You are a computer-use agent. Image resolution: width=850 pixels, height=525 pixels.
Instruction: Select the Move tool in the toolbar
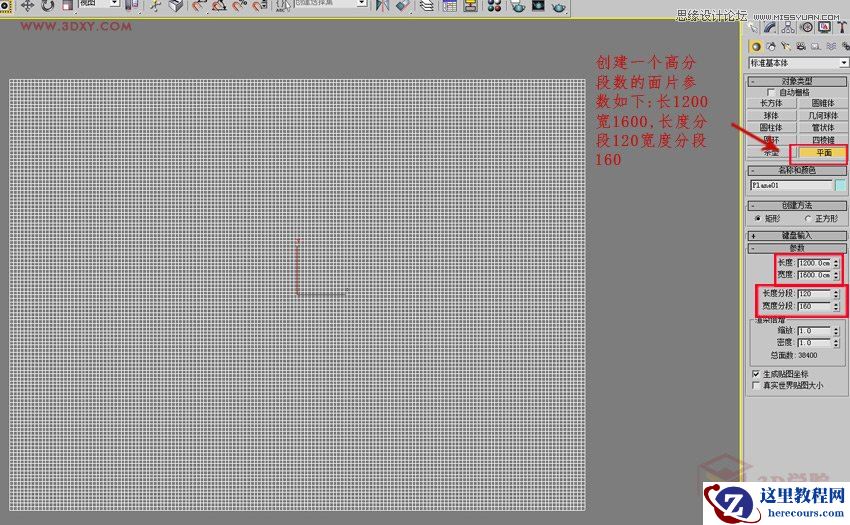[27, 5]
